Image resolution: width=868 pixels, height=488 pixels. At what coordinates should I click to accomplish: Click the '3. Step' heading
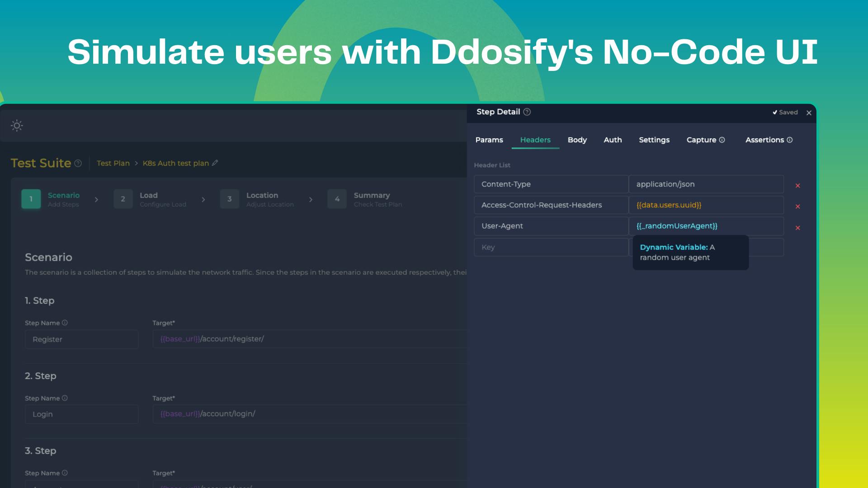(41, 451)
